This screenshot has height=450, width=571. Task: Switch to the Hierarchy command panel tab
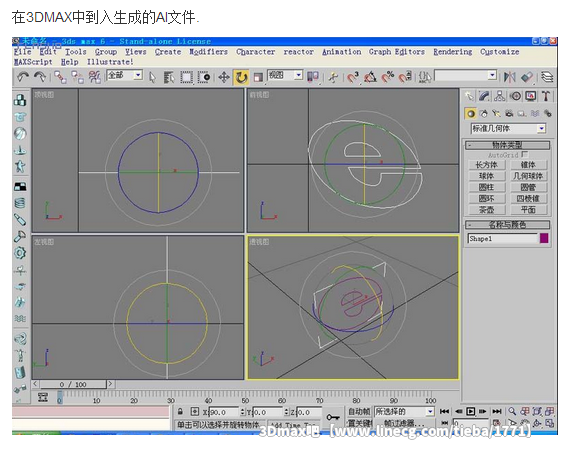coord(500,96)
